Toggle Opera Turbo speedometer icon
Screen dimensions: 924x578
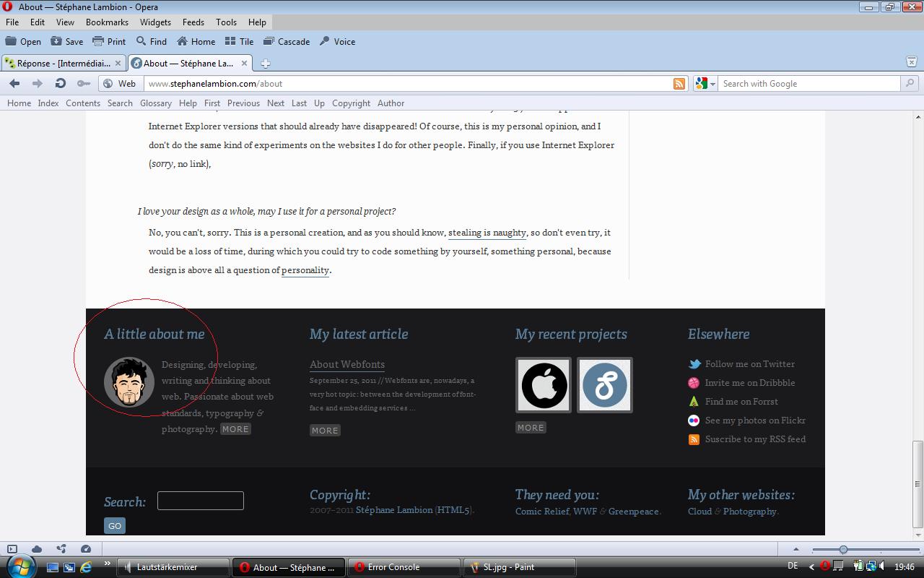coord(86,549)
